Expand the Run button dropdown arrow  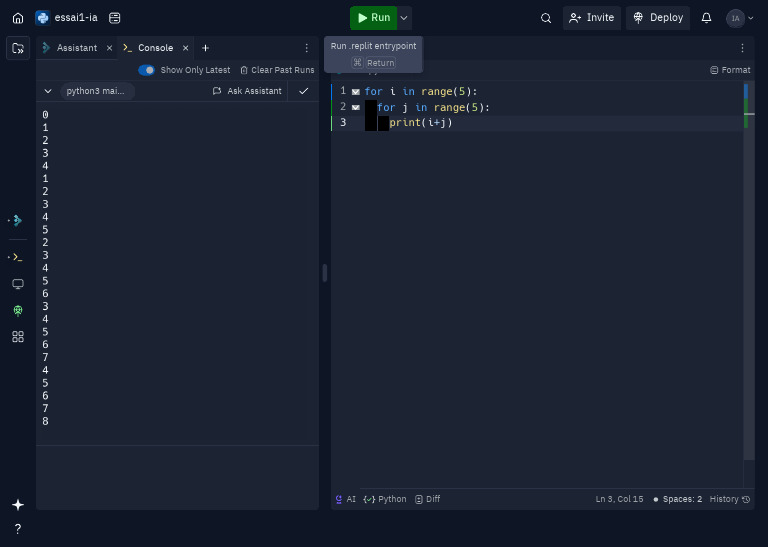(x=405, y=18)
